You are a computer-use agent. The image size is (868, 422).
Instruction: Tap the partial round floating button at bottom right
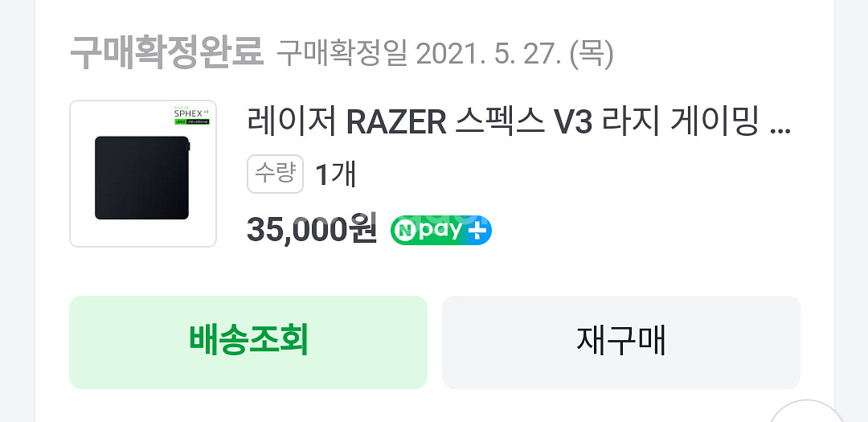[x=806, y=411]
